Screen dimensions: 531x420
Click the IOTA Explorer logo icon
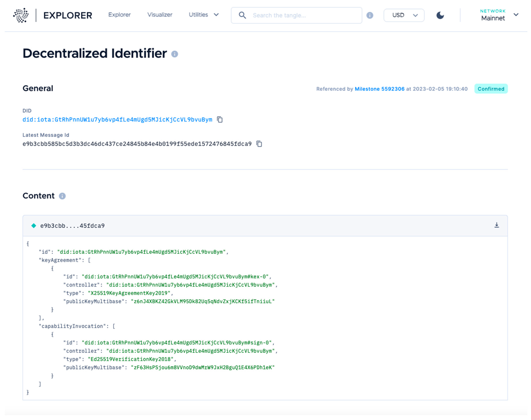coord(21,15)
